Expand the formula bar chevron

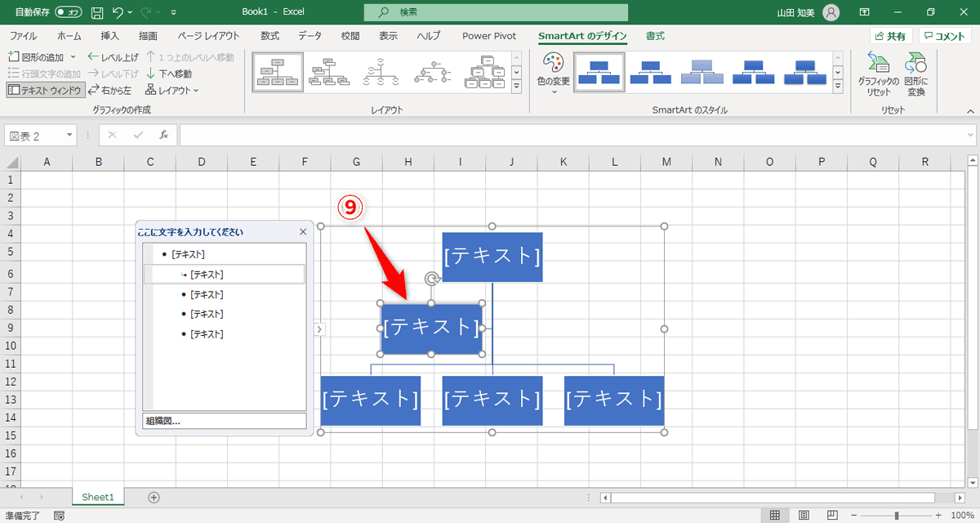pyautogui.click(x=969, y=135)
